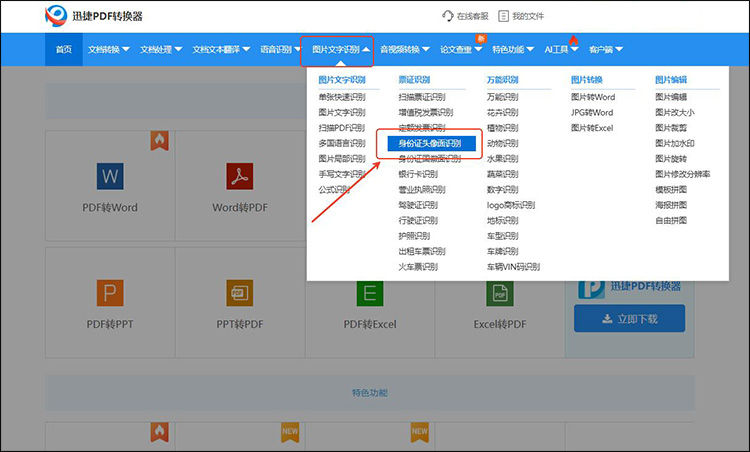Collapse the 图片文字识别 dropdown
Image resolution: width=750 pixels, height=452 pixels.
tap(340, 48)
